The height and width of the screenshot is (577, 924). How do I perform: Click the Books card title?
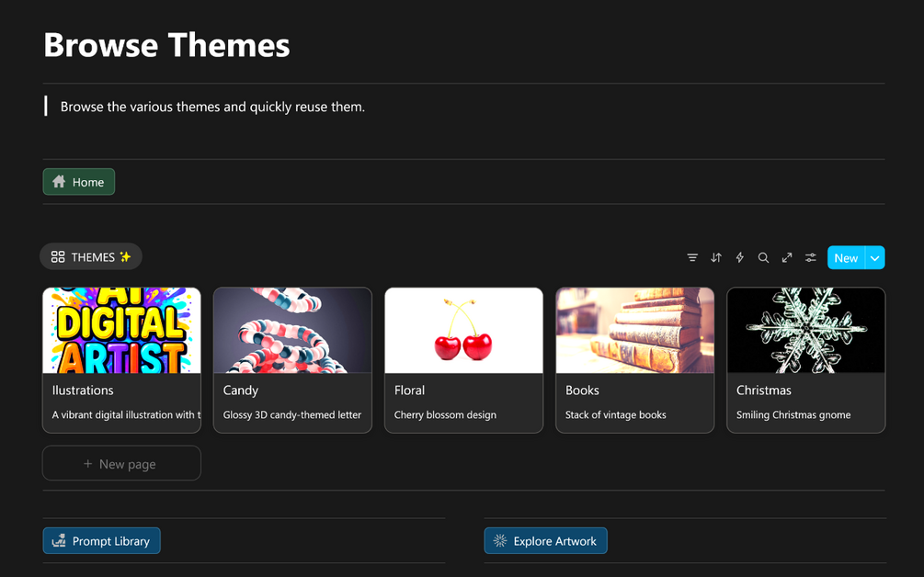pyautogui.click(x=582, y=390)
